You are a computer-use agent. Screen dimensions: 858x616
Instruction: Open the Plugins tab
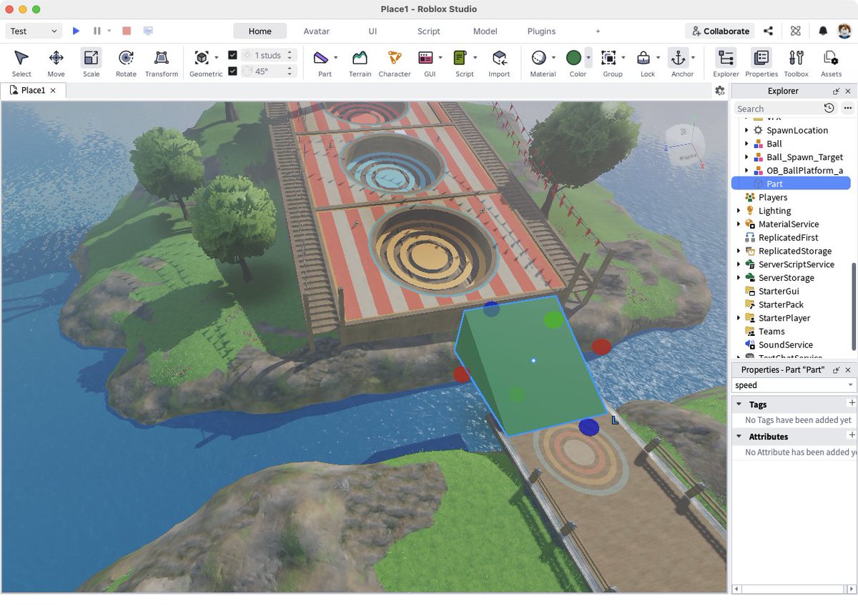[x=541, y=31]
